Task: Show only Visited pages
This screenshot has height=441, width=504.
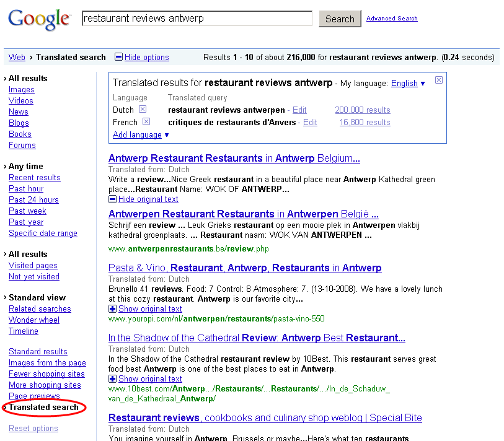Action: tap(33, 265)
